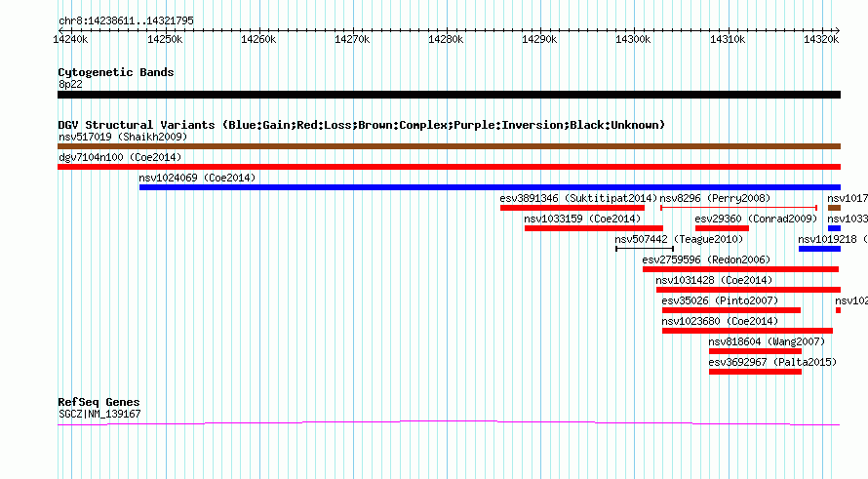Image resolution: width=868 pixels, height=479 pixels.
Task: Click the esv29360 (Conrad2009) label
Action: tap(756, 219)
